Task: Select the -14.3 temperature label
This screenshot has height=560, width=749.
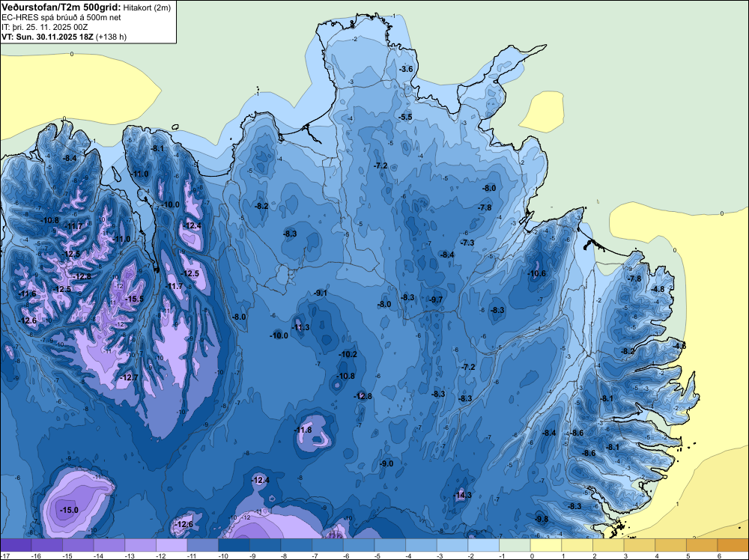Action: point(462,495)
